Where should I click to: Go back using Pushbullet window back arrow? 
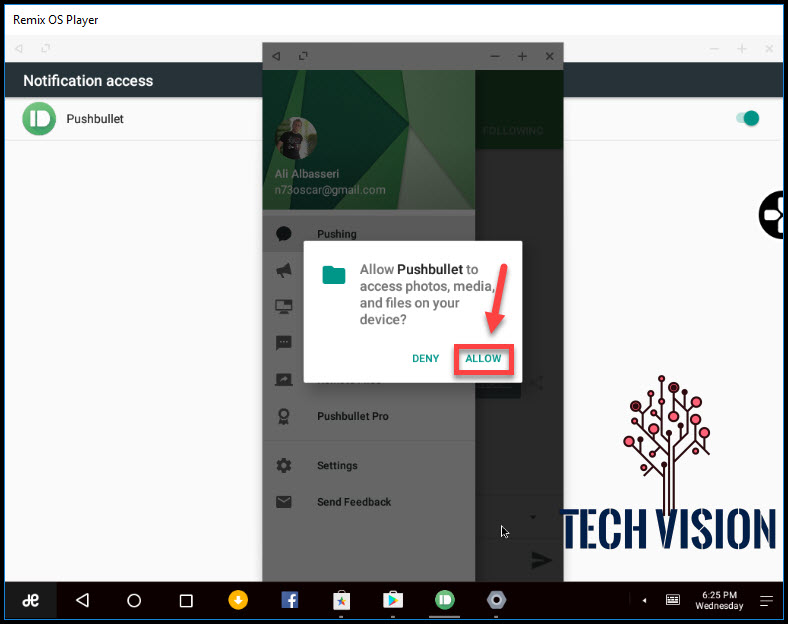click(276, 56)
